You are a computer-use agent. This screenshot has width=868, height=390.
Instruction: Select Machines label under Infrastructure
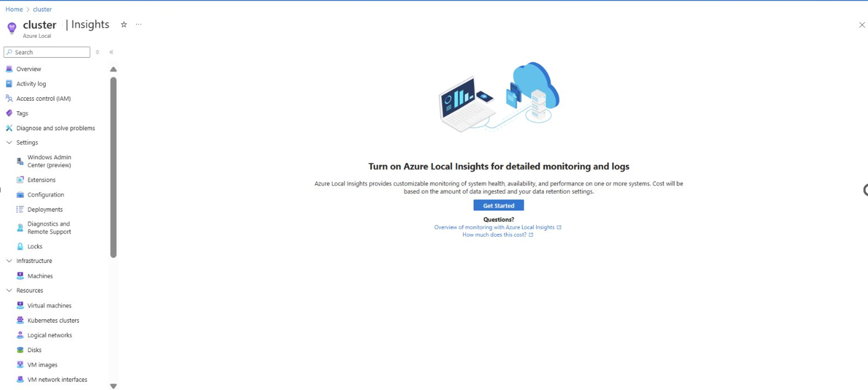coord(40,276)
